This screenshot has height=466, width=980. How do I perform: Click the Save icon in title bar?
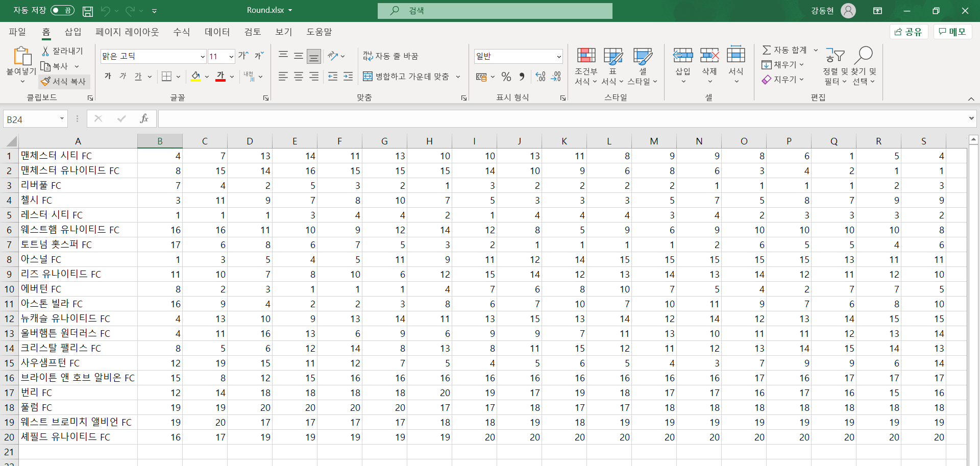click(88, 11)
